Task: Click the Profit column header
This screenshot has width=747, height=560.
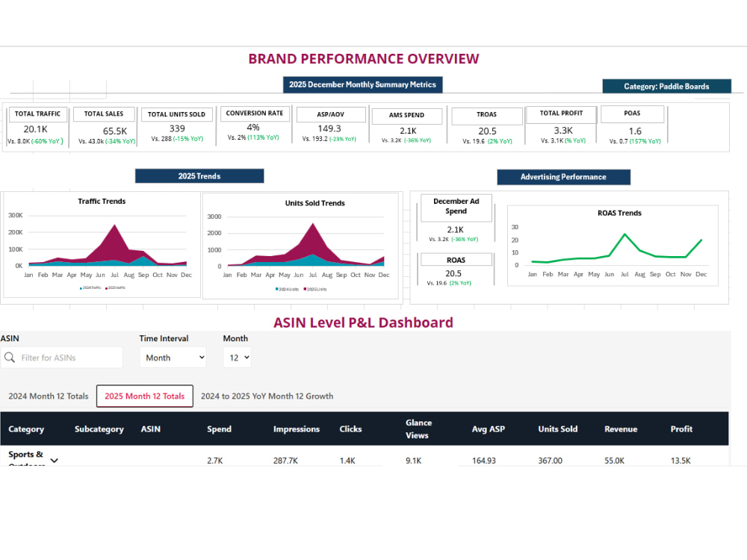Action: [x=681, y=429]
